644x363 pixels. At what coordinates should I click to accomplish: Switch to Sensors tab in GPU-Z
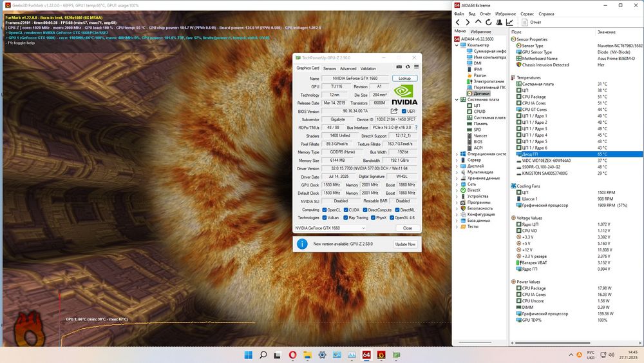point(329,68)
